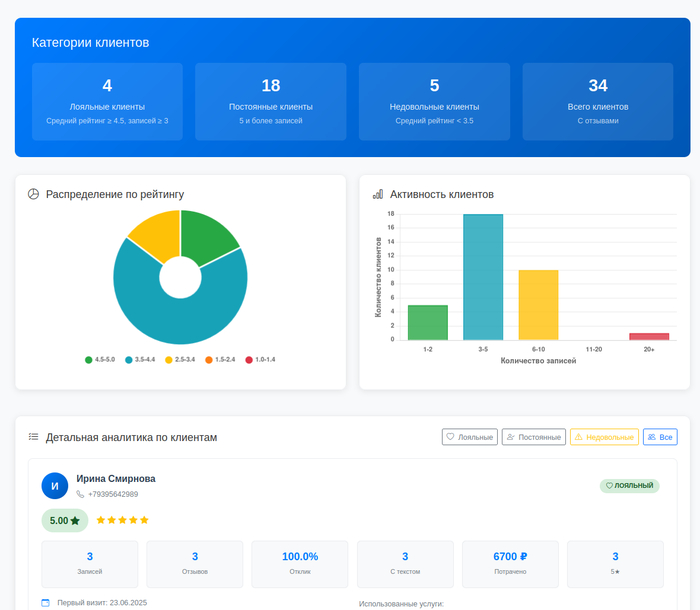The width and height of the screenshot is (700, 610).
Task: Click the list icon beside Детальная аналитика
Action: (33, 437)
